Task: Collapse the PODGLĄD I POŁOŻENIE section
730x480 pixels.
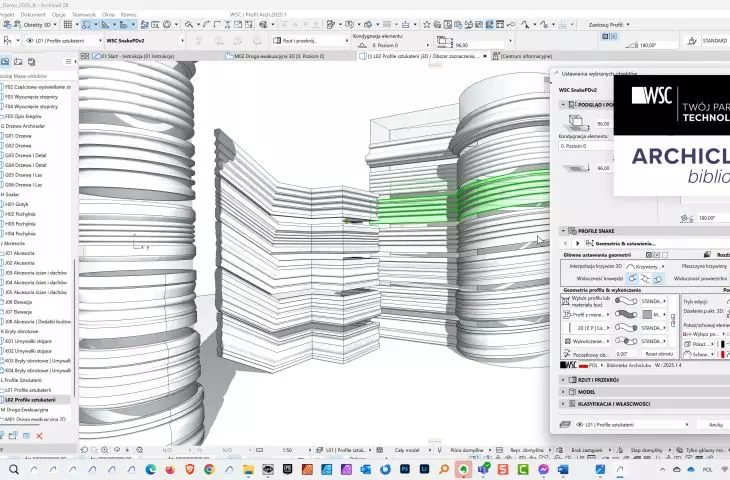Action: tap(563, 105)
